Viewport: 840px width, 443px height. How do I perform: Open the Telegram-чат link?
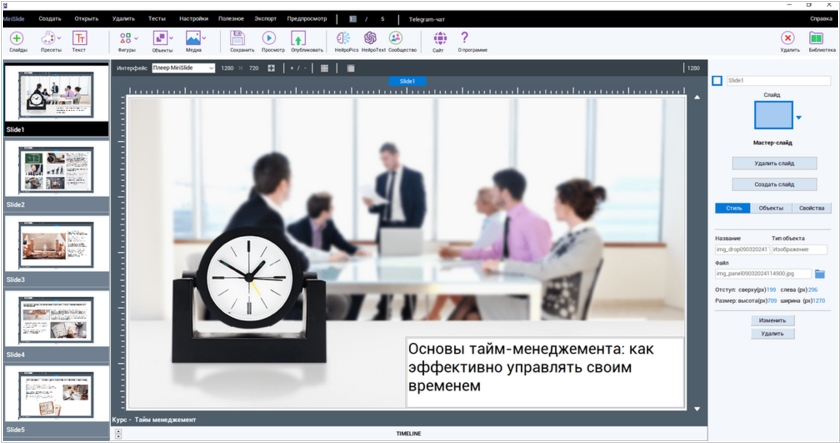pyautogui.click(x=426, y=19)
